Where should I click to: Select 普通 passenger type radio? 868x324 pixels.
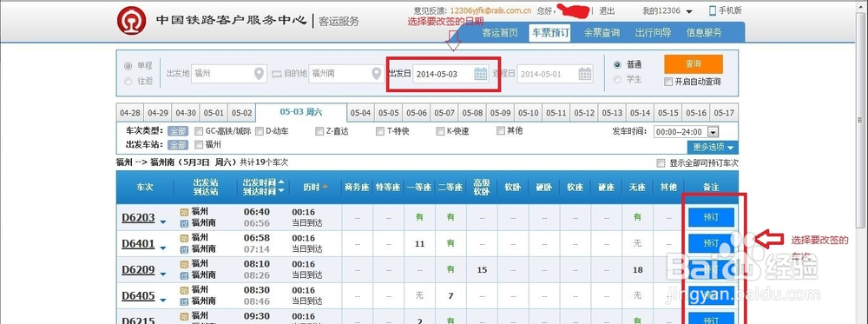tap(618, 65)
